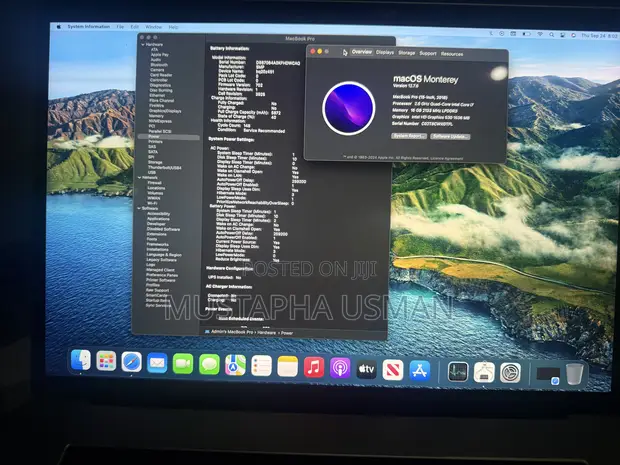This screenshot has width=620, height=465.
Task: Click Hardware in the bottom path bar
Action: (x=267, y=333)
